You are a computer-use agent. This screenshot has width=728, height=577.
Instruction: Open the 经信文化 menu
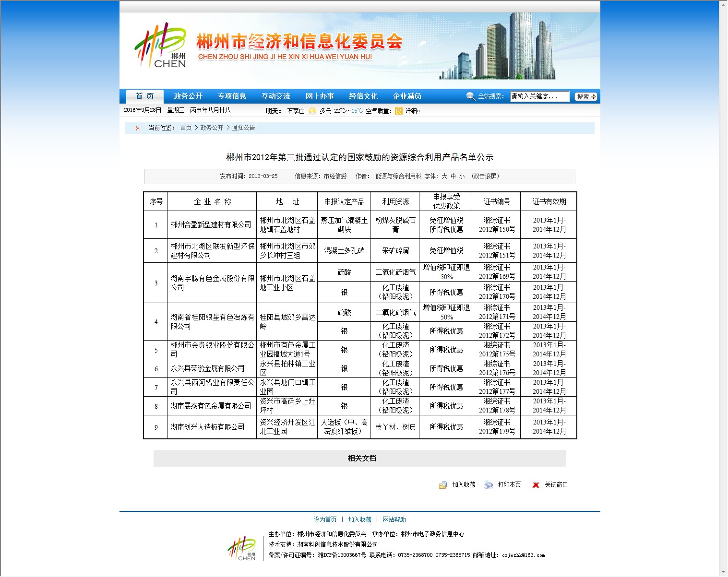[364, 96]
